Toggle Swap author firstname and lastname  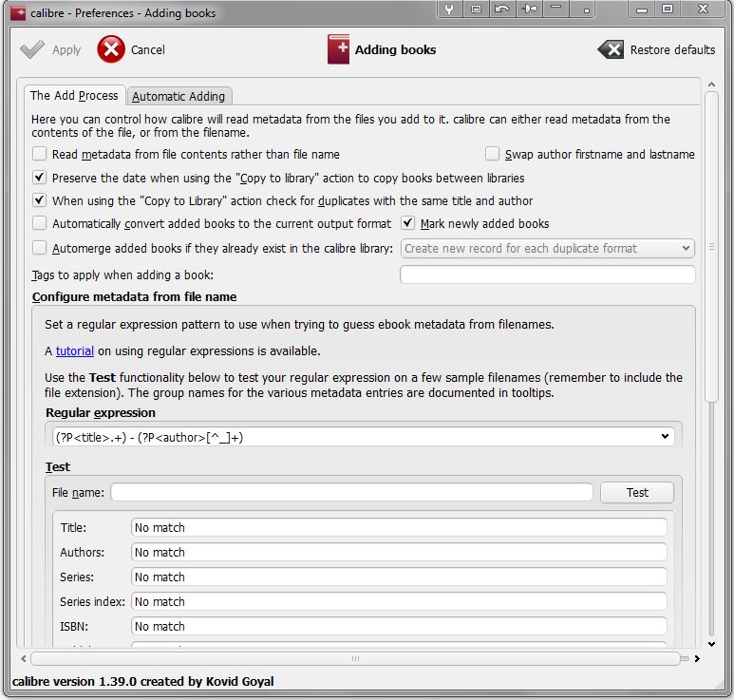(x=492, y=154)
